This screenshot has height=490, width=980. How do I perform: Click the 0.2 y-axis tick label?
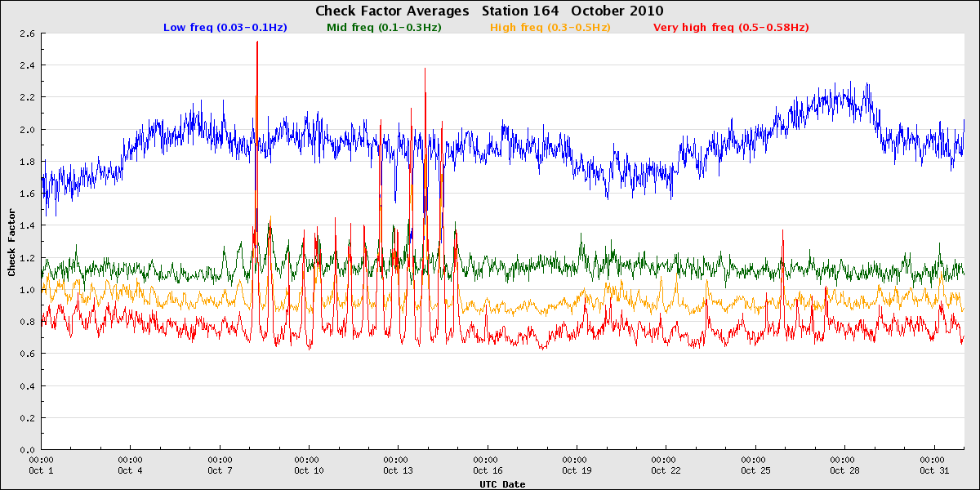(x=27, y=418)
